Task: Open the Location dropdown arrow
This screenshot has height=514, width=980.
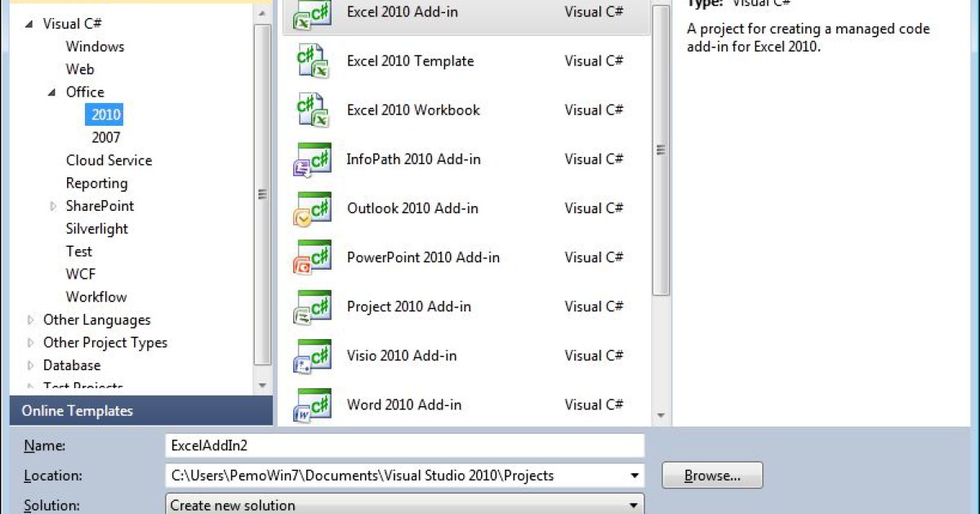Action: coord(634,475)
